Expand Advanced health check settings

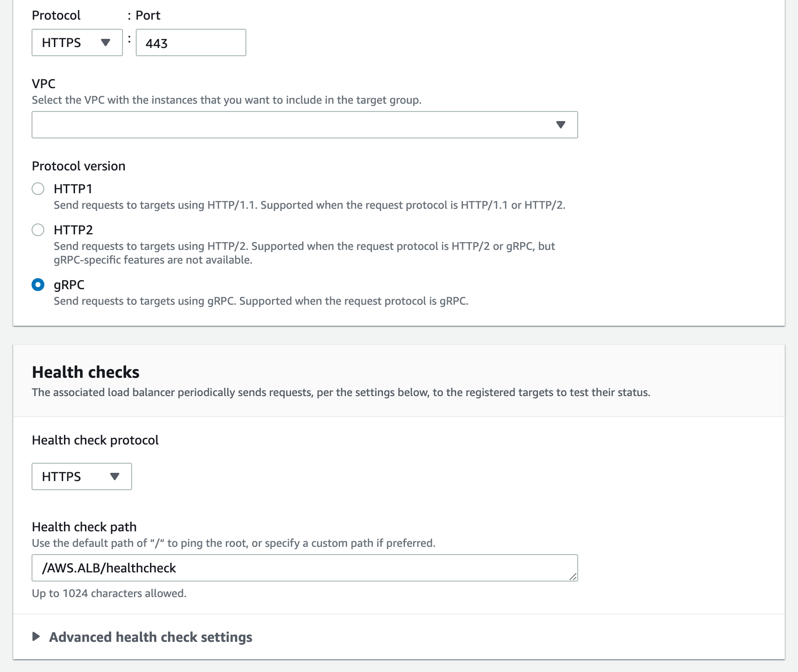point(151,637)
